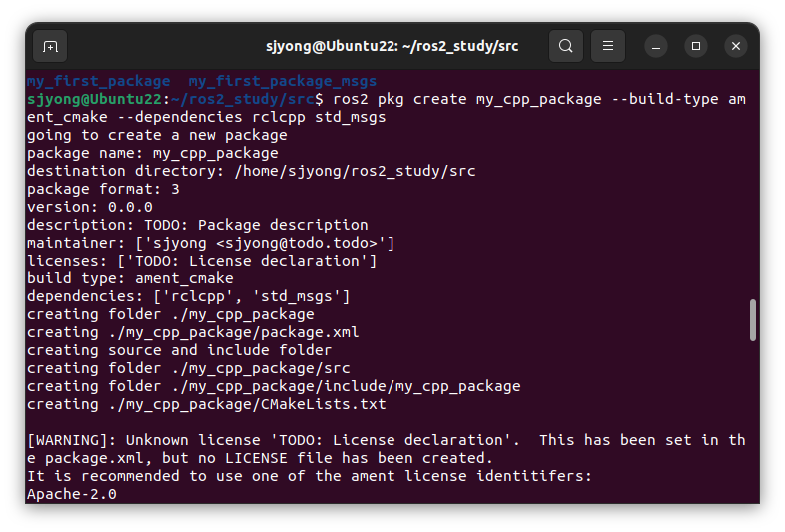Click the ament license identifiers recommendation line
This screenshot has width=785, height=532.
[310, 477]
